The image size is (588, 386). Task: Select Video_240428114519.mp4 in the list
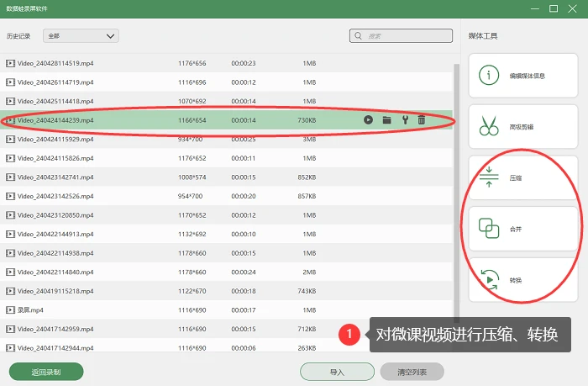coord(227,63)
